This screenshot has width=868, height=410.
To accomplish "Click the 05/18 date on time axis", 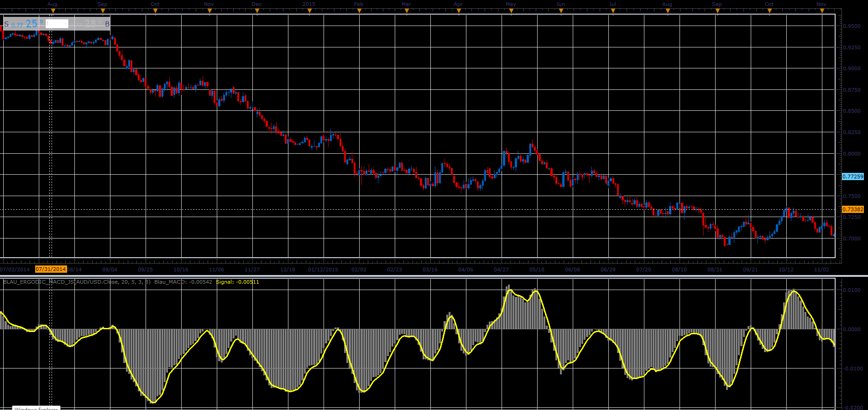I will 537,270.
